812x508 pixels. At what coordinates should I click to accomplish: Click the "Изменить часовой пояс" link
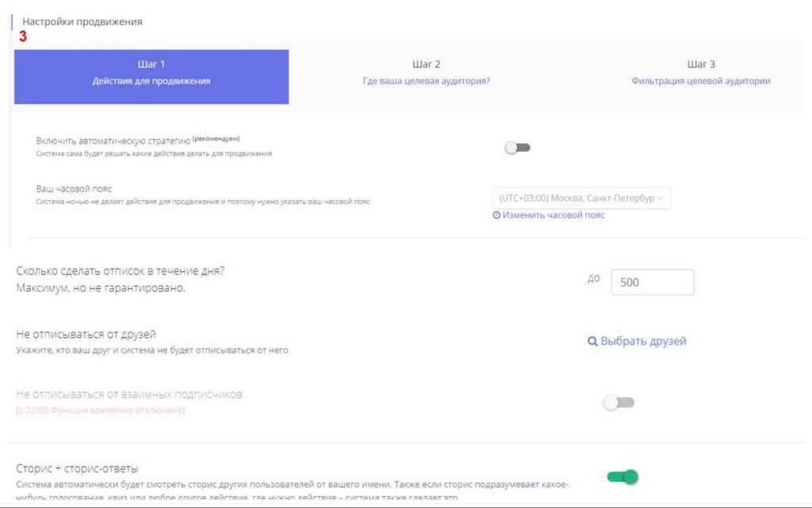point(553,215)
